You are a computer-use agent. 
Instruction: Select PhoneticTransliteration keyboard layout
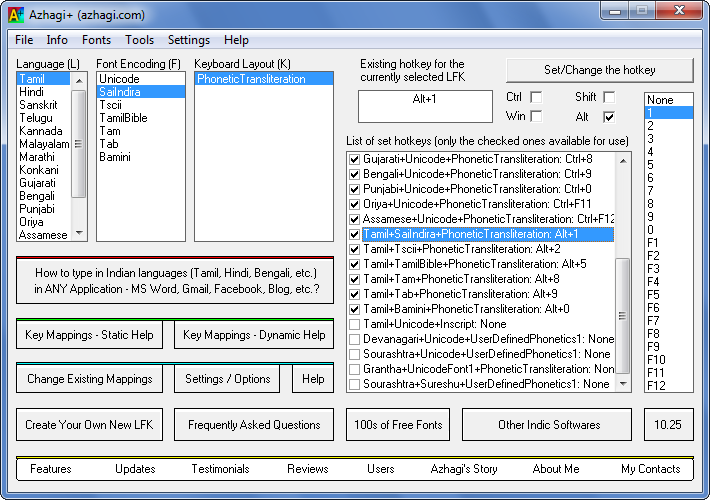click(x=264, y=79)
